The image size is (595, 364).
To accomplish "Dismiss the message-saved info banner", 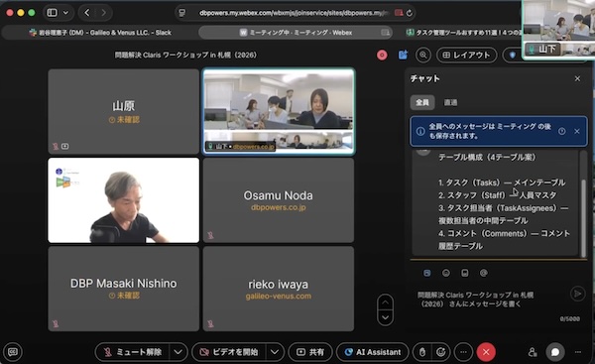I will pos(577,131).
